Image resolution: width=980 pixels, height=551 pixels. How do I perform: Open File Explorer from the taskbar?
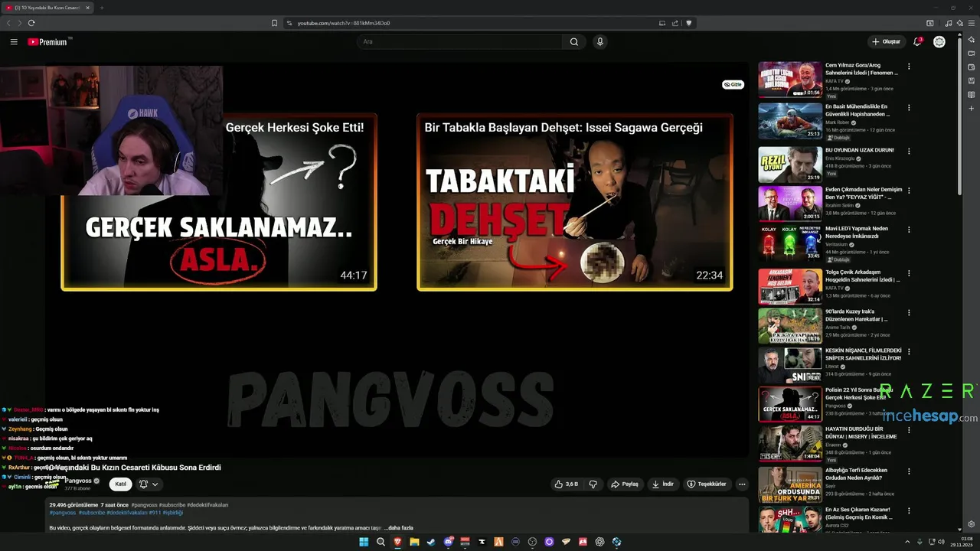tap(414, 542)
